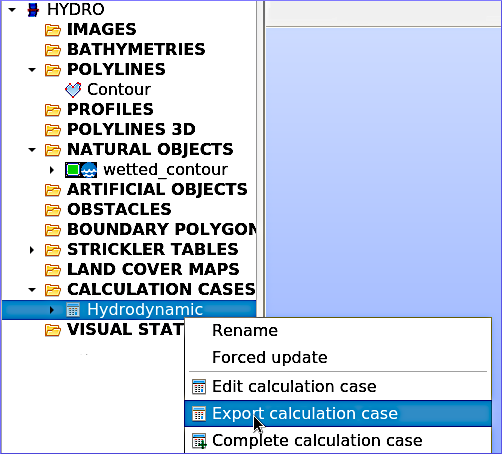Expand the STRICKLER TABLES branch
The image size is (502, 454).
coord(32,250)
